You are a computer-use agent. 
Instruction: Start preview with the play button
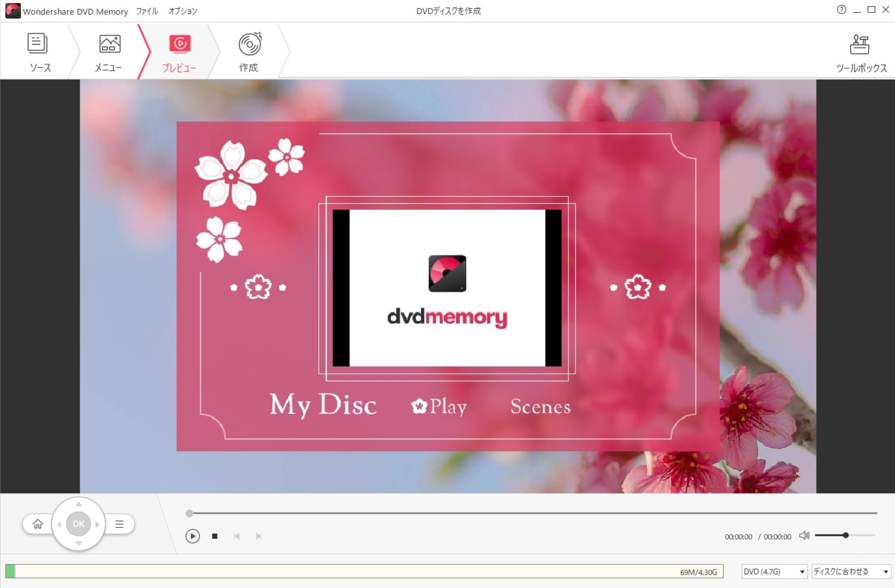(192, 536)
